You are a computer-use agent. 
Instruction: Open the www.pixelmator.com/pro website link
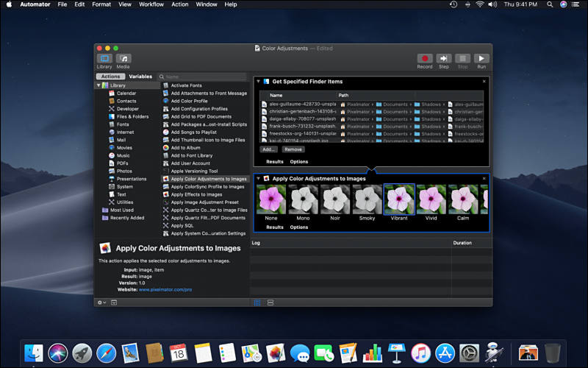(x=165, y=290)
